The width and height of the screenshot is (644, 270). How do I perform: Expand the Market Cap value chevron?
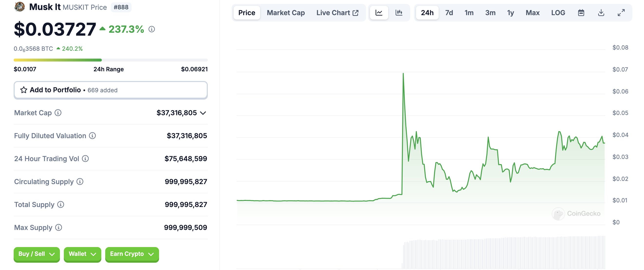pos(203,113)
